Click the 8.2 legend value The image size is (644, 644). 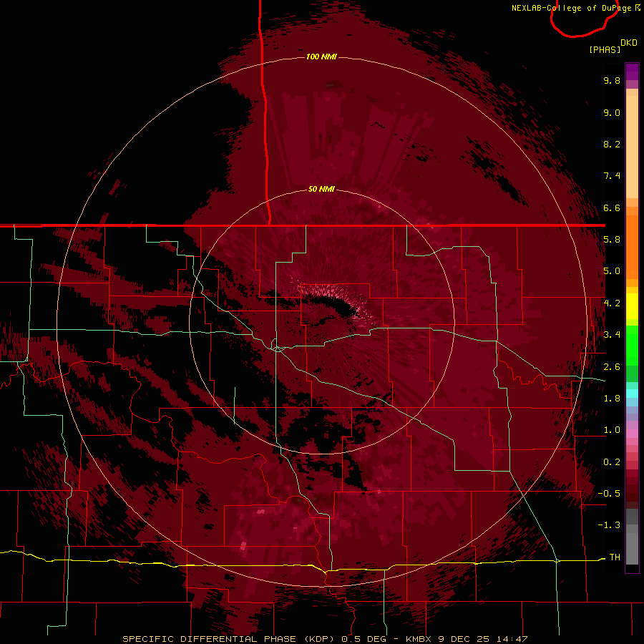pyautogui.click(x=612, y=144)
